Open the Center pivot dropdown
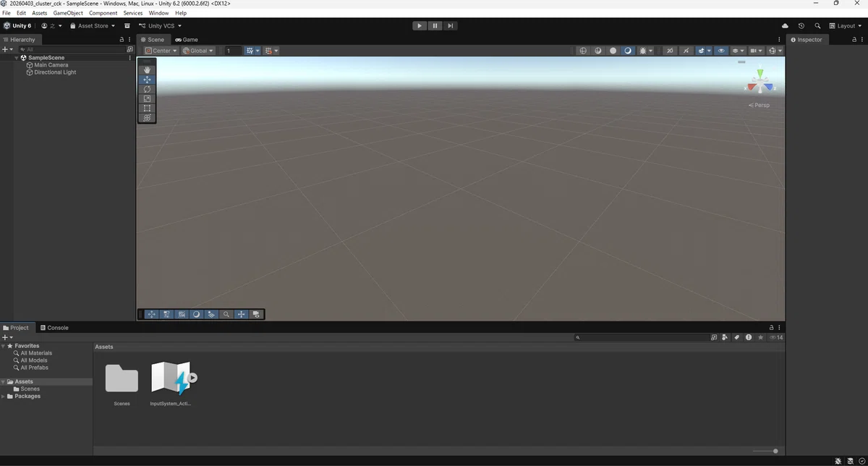This screenshot has height=466, width=868. click(161, 51)
